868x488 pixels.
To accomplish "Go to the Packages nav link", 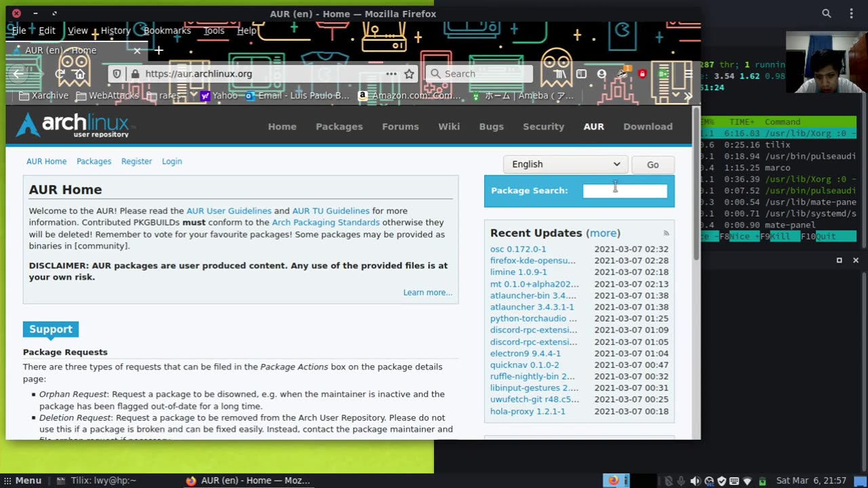I will [339, 127].
